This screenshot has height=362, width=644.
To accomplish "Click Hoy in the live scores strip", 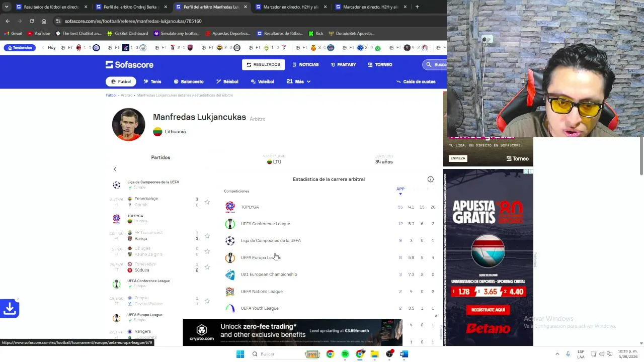I will click(x=52, y=48).
